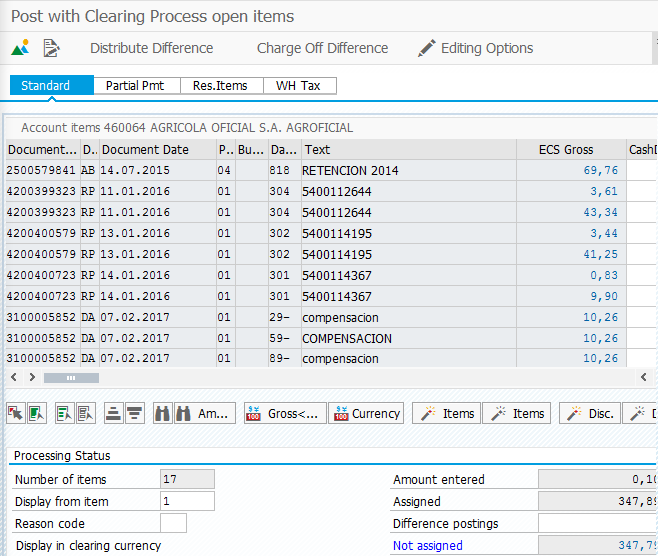Click the binoculars Find icon
Viewport: 658px width, 556px height.
tap(162, 413)
